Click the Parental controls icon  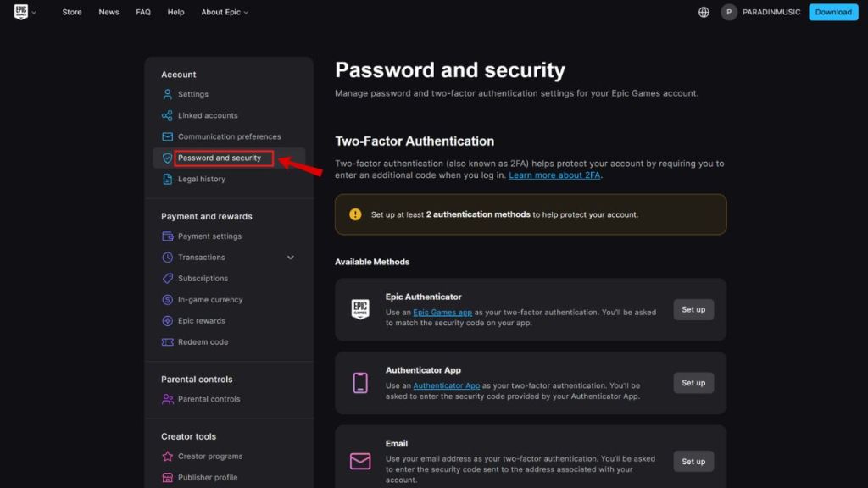coord(166,399)
